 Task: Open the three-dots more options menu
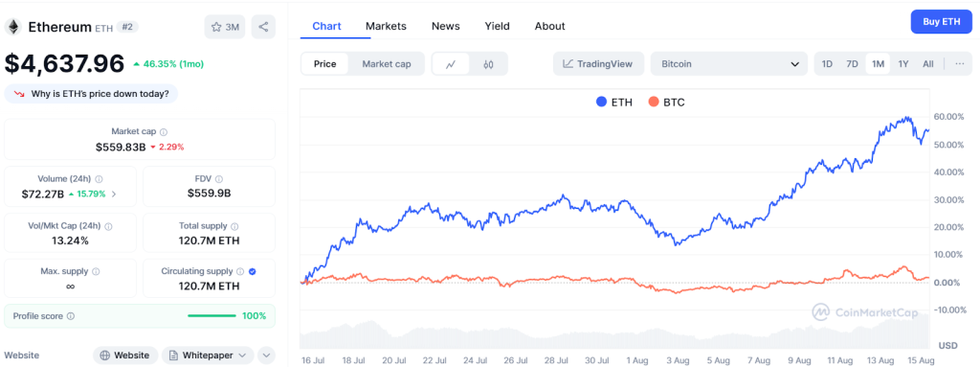[960, 64]
